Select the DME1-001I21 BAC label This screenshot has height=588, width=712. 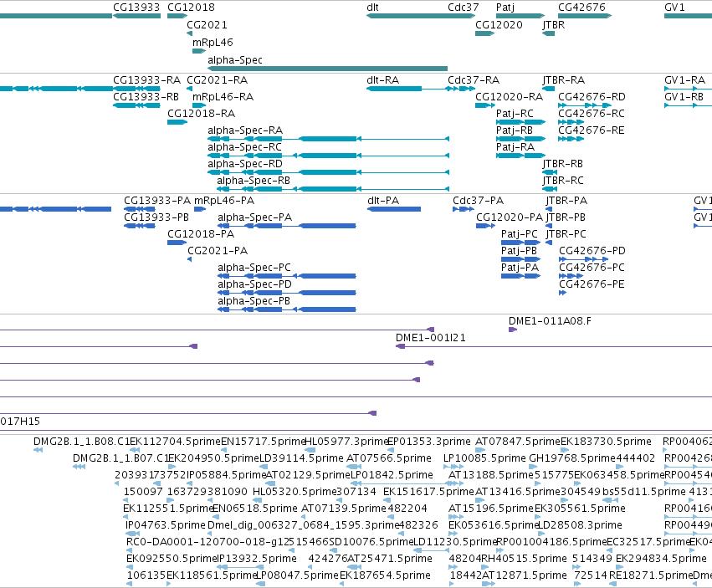tap(431, 338)
